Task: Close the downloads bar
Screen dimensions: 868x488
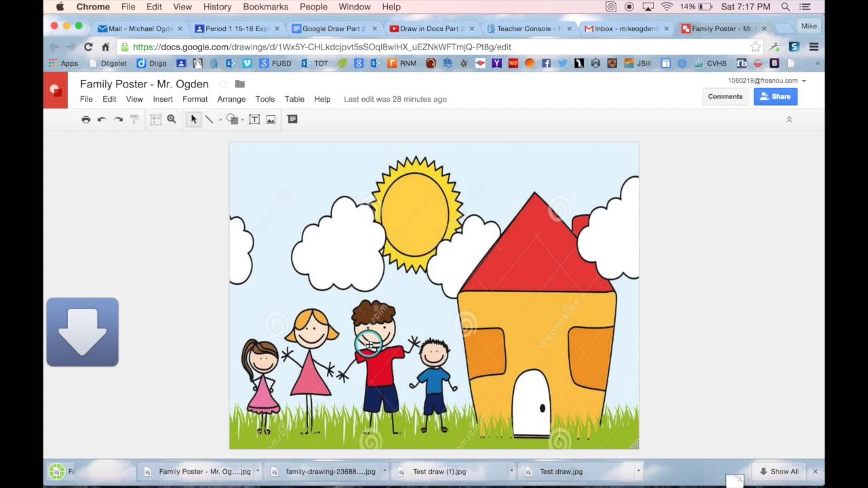Action: click(x=815, y=471)
